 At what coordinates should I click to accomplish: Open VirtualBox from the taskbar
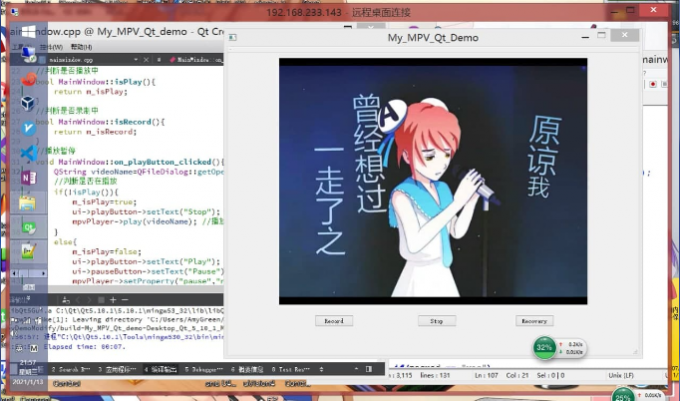[29, 103]
